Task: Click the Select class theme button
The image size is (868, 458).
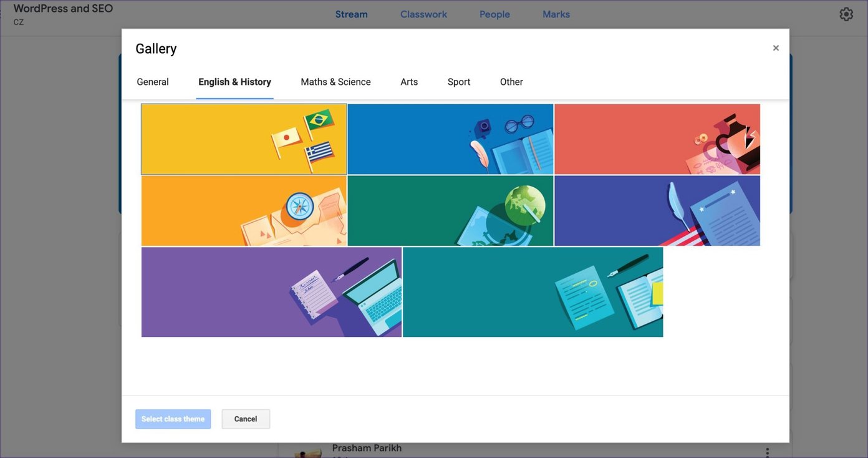Action: pyautogui.click(x=173, y=419)
